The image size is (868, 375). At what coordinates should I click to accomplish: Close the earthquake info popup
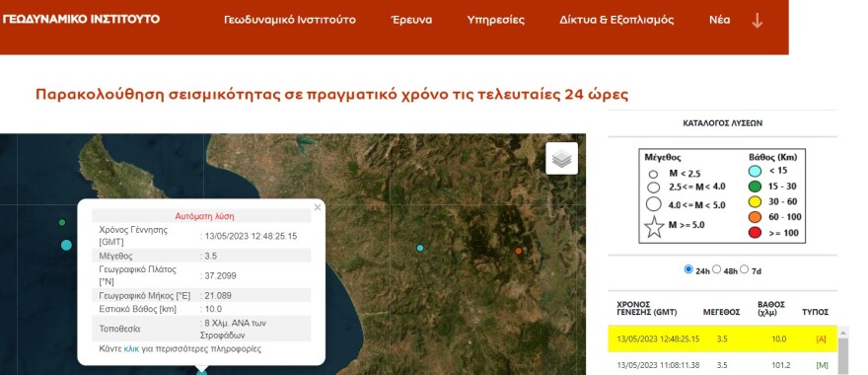coord(318,207)
